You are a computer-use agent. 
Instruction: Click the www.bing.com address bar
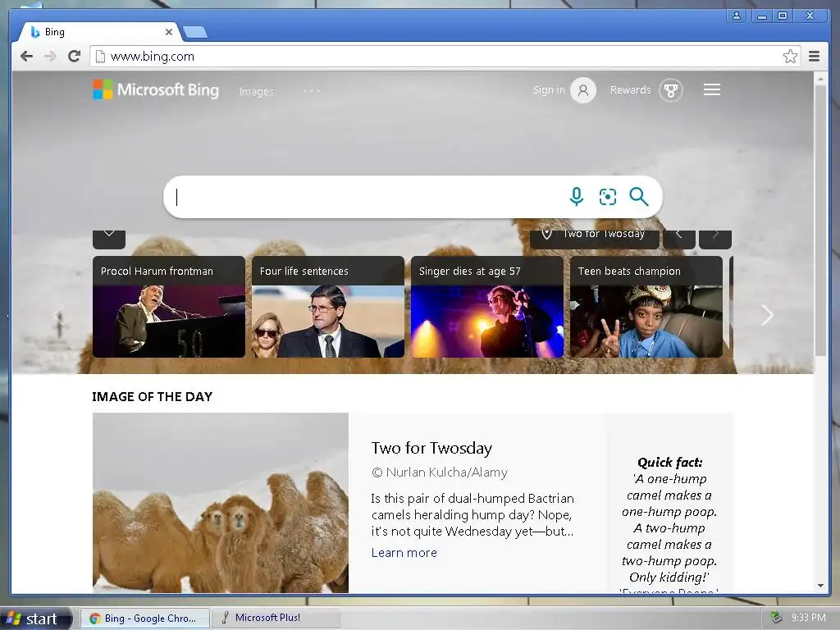(x=445, y=57)
